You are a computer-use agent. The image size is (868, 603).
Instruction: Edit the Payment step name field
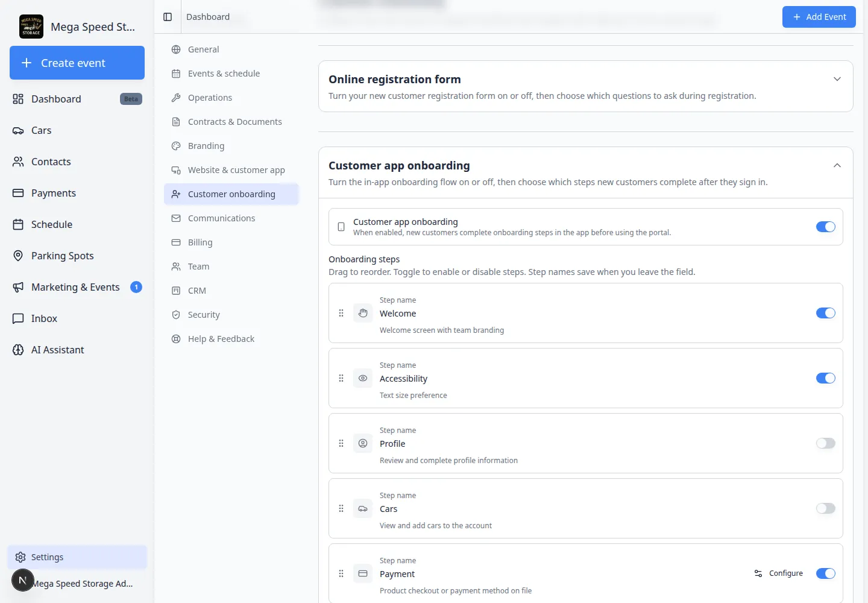pos(561,574)
